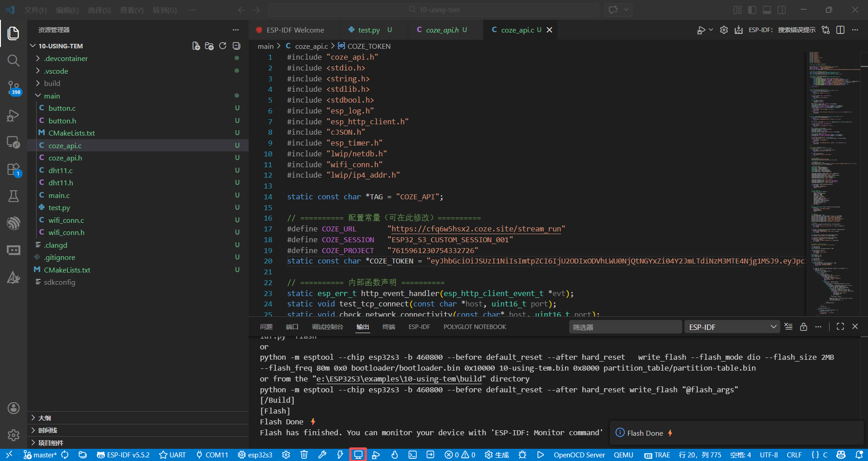This screenshot has width=868, height=461.
Task: Click OpenOCD Server in status bar
Action: [579, 455]
